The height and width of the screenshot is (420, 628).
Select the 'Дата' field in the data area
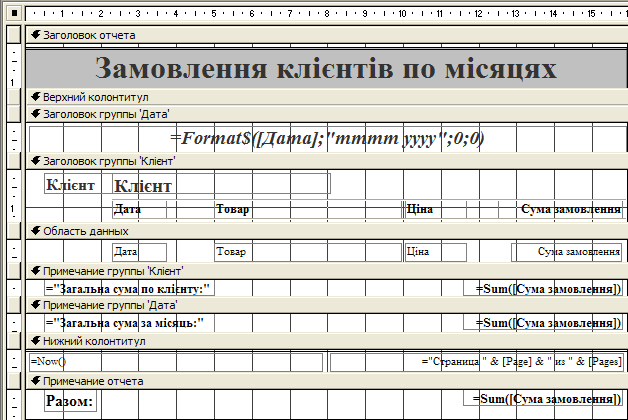click(x=139, y=252)
